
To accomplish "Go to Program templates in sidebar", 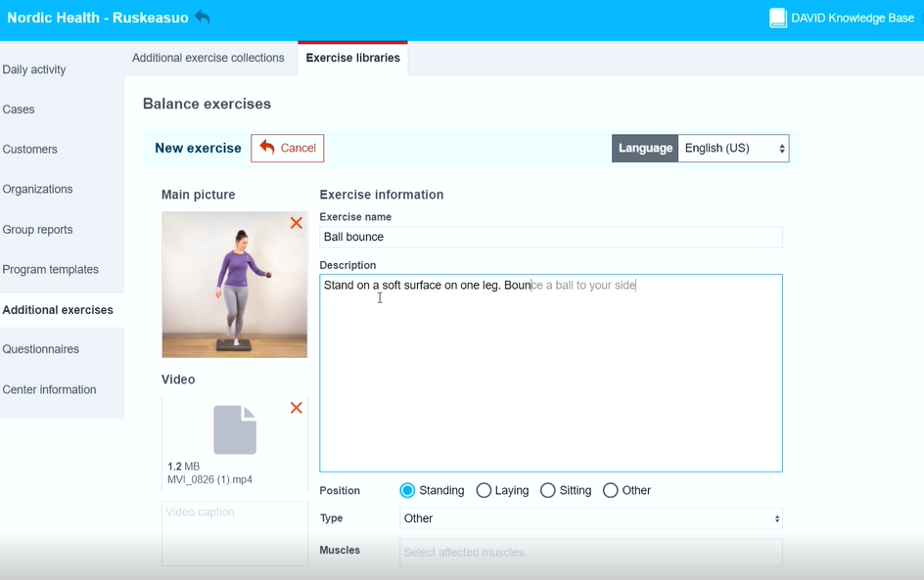I will (x=51, y=270).
